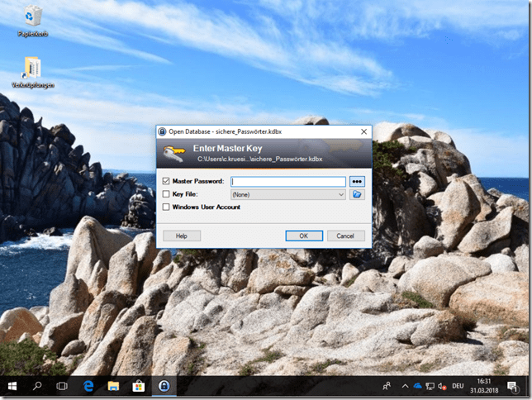Image resolution: width=532 pixels, height=400 pixels.
Task: Click into the Master Password input field
Action: tap(287, 182)
